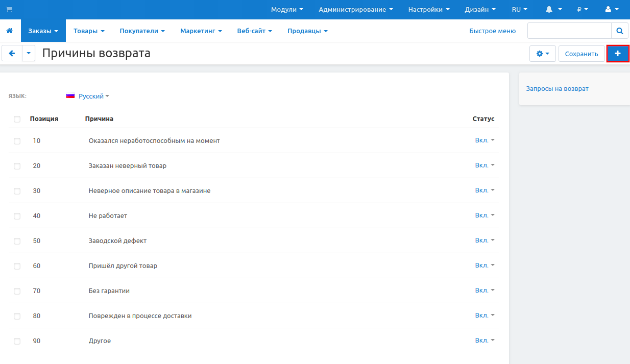This screenshot has width=630, height=364.
Task: Open the user account icon menu
Action: point(612,10)
